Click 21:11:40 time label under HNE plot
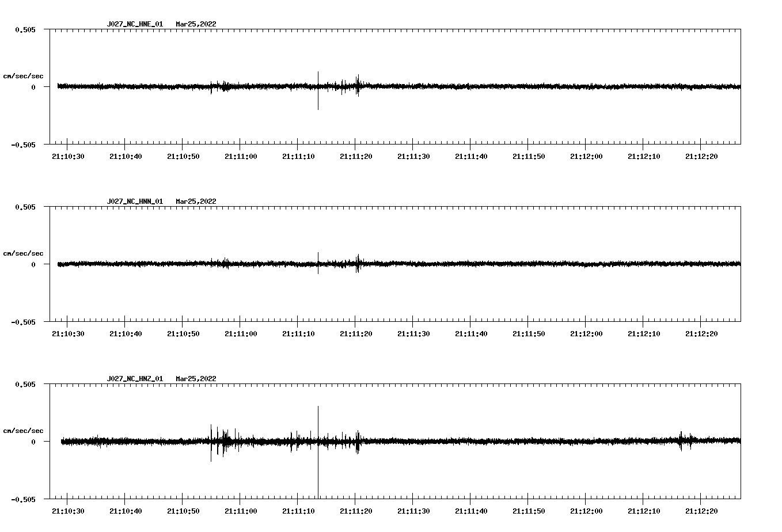Screen dimensions: 782x532 (471, 157)
